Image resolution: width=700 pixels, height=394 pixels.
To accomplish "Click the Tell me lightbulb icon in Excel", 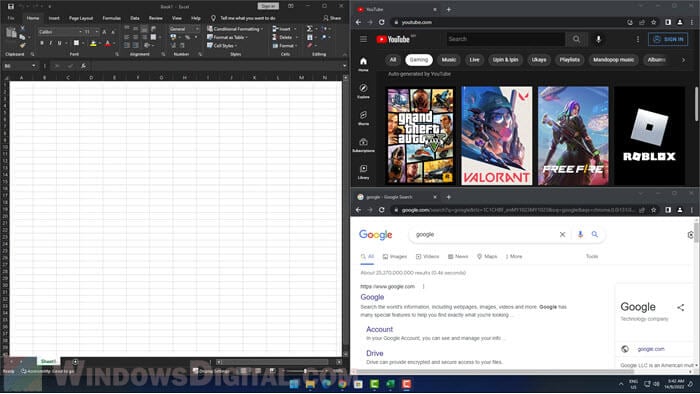I will pos(213,18).
